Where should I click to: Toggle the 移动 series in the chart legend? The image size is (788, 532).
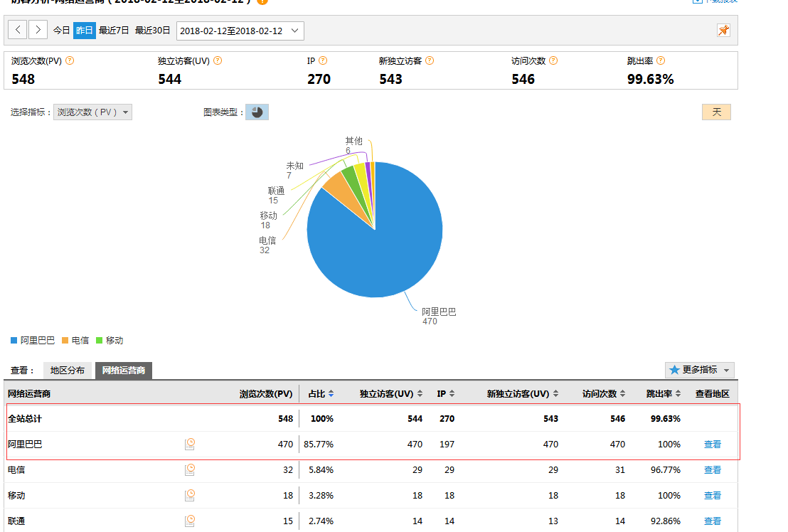pyautogui.click(x=109, y=341)
